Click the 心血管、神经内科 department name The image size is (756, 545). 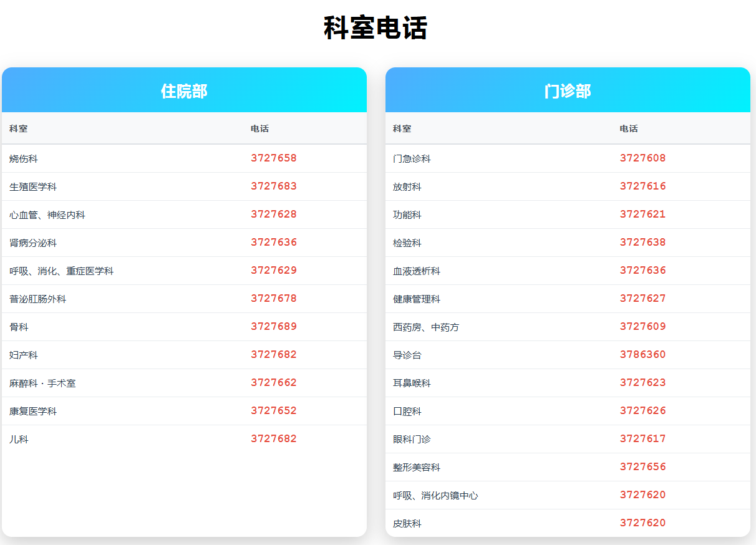click(47, 215)
